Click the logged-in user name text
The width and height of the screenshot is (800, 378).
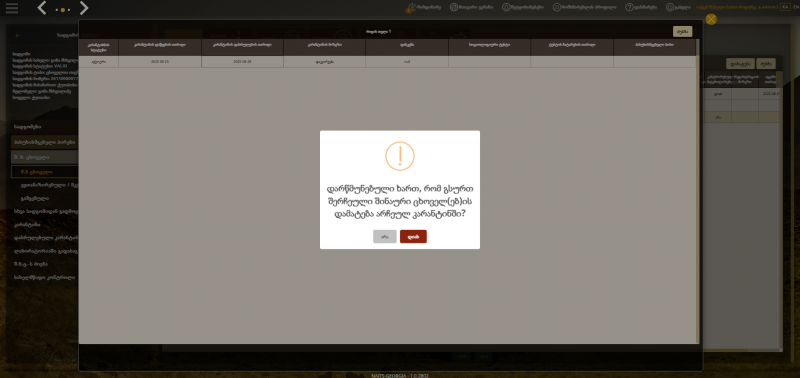(737, 7)
